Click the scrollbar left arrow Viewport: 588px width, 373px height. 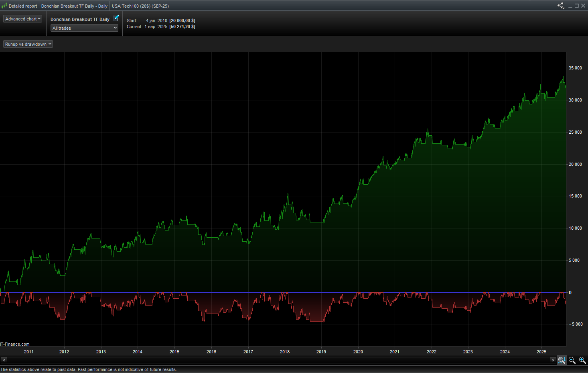tap(4, 360)
